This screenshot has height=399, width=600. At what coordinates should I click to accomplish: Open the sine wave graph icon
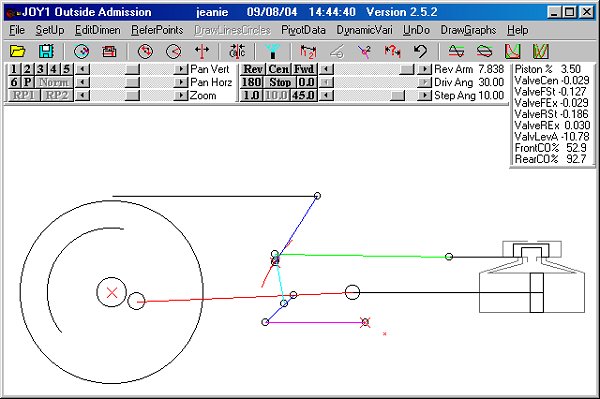(x=456, y=51)
